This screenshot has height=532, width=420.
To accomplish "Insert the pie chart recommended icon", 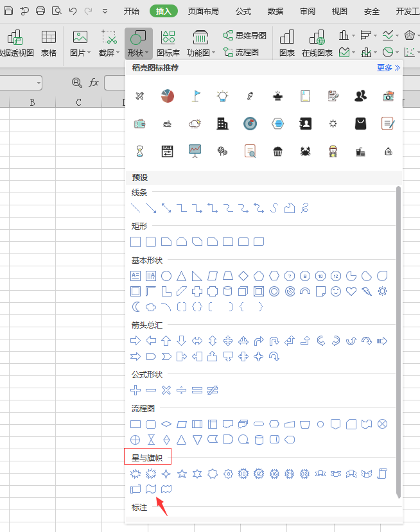I will pyautogui.click(x=168, y=96).
